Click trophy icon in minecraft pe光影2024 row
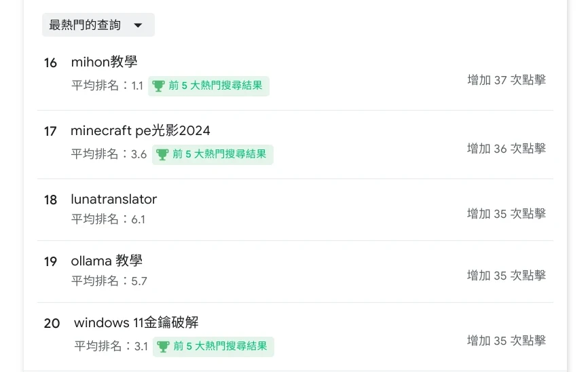Viewport: 588px width, 372px height. coord(162,155)
